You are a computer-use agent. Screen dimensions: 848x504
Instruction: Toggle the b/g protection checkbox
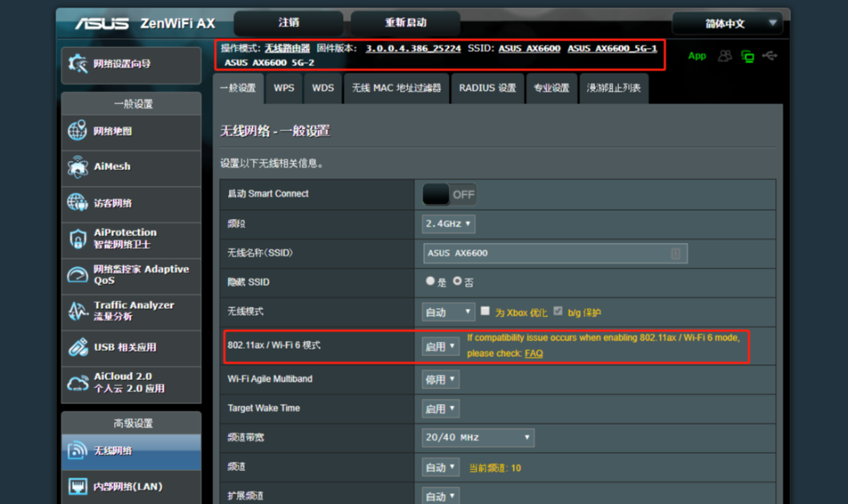pos(558,311)
